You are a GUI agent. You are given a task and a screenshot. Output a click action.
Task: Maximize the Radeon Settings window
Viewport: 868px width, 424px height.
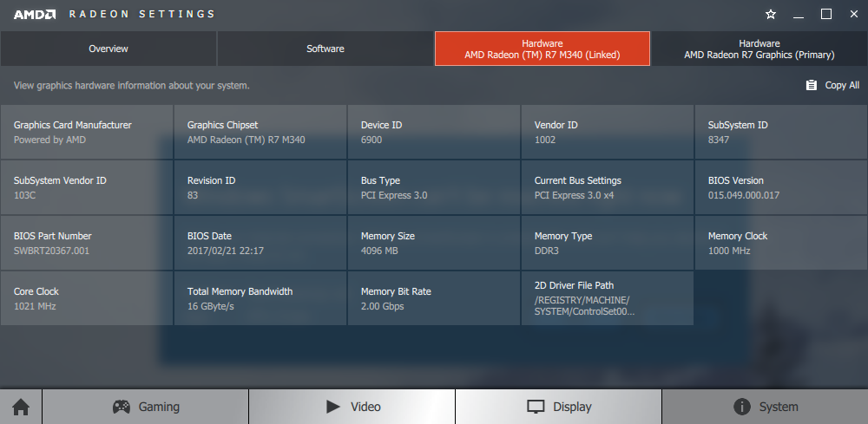(x=826, y=15)
